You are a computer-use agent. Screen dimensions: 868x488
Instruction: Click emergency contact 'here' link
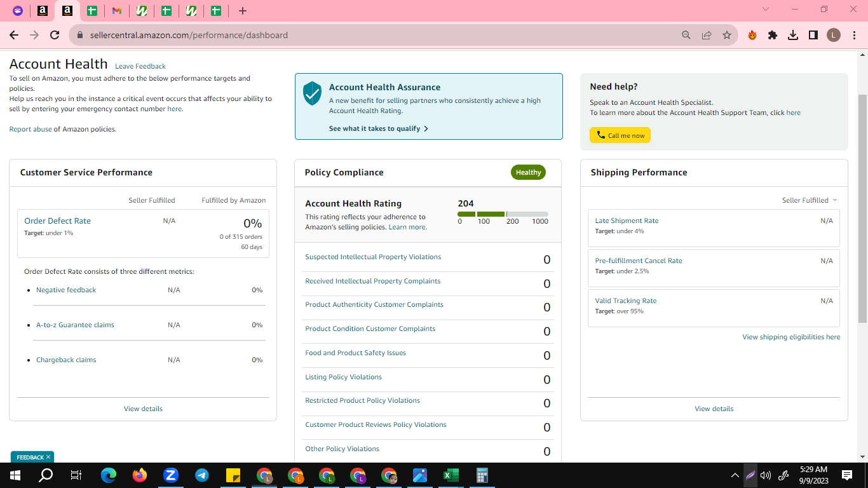174,109
